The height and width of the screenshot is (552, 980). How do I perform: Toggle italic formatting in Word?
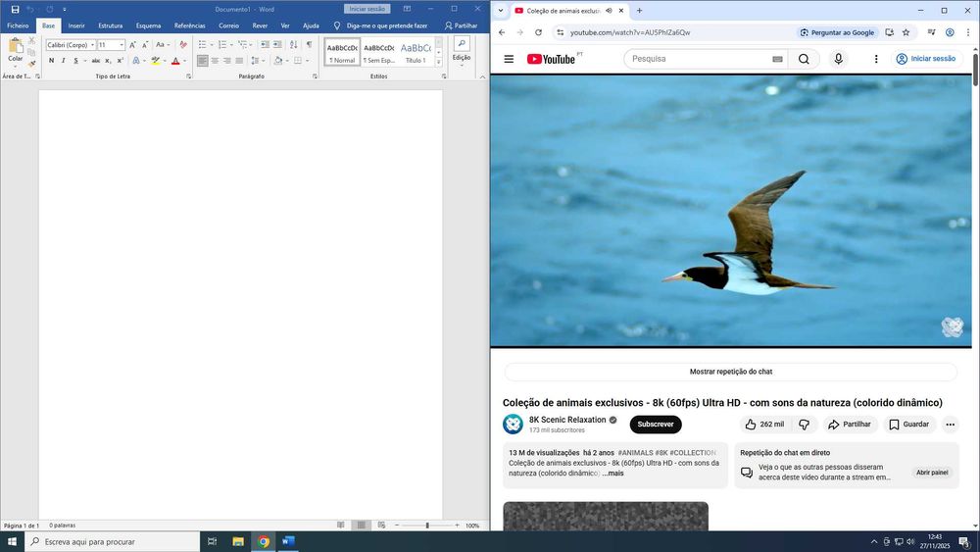63,61
